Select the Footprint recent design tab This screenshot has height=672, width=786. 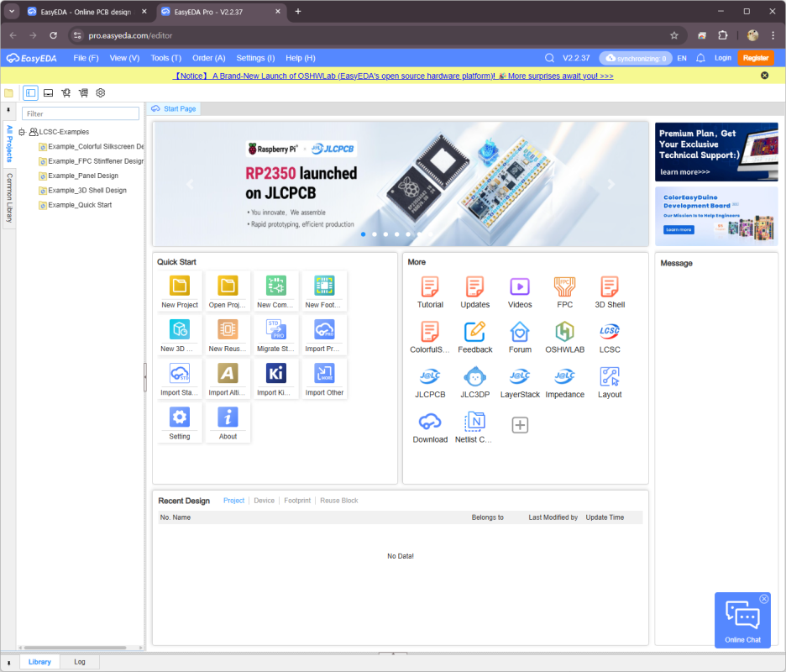(297, 501)
